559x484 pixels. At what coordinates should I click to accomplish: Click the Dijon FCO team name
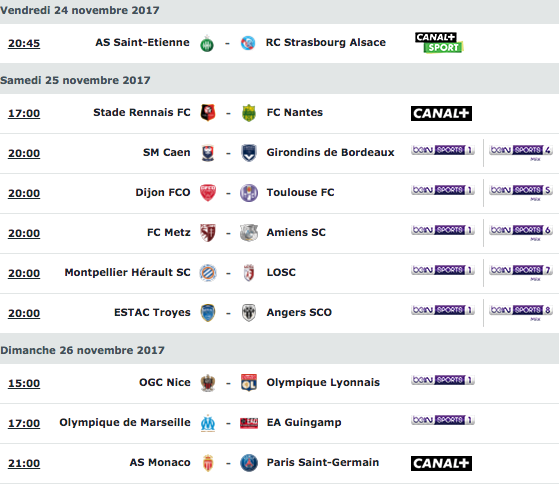click(x=163, y=192)
